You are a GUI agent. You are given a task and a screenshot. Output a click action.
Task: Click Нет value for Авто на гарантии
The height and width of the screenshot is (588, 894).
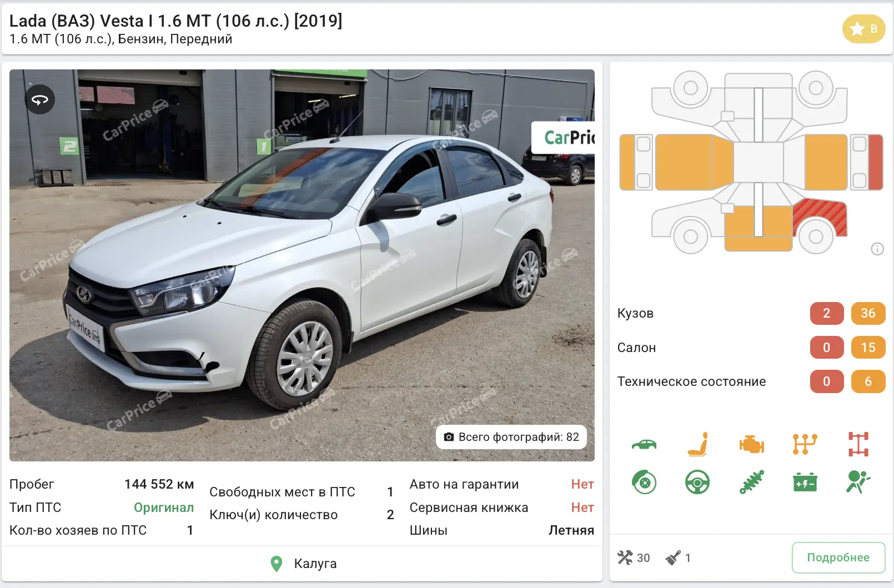[582, 484]
